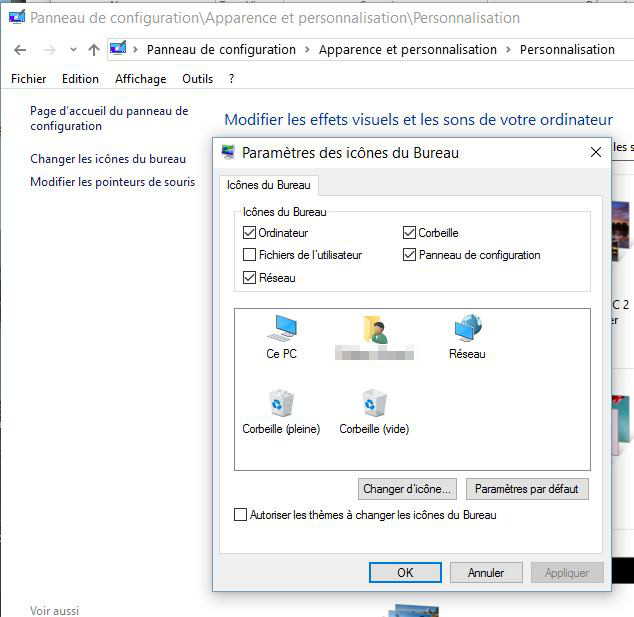Open the Fichier menu
This screenshot has width=634, height=617.
29,79
